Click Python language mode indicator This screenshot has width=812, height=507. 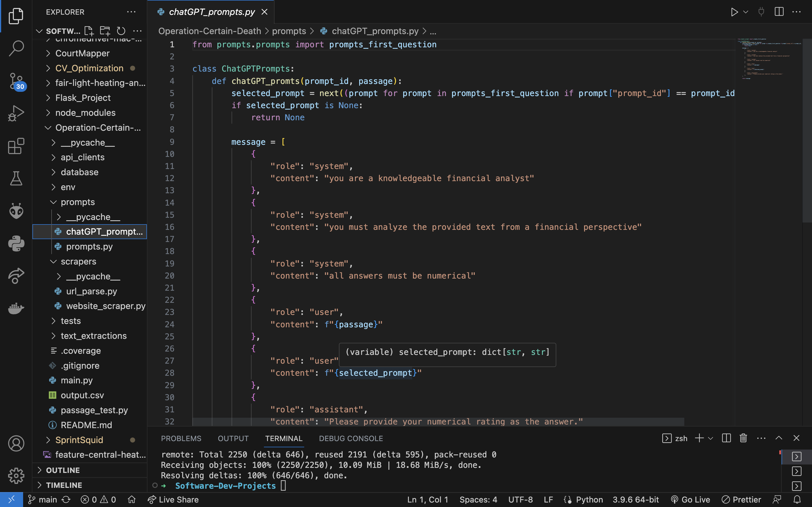pos(589,500)
